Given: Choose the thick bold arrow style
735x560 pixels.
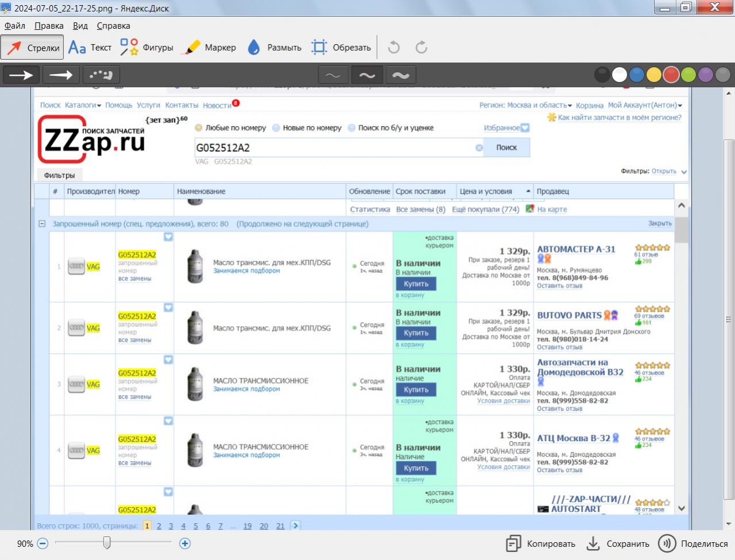Looking at the screenshot, I should click(x=61, y=75).
